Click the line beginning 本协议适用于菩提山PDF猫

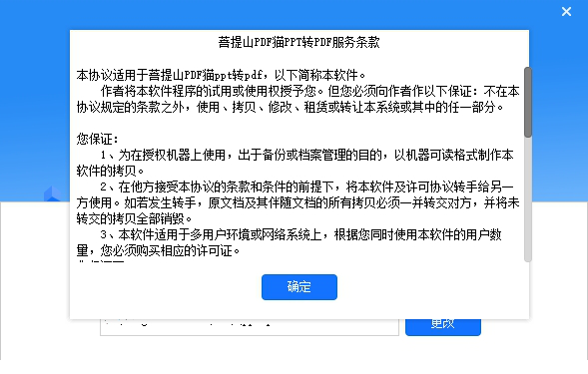[221, 75]
